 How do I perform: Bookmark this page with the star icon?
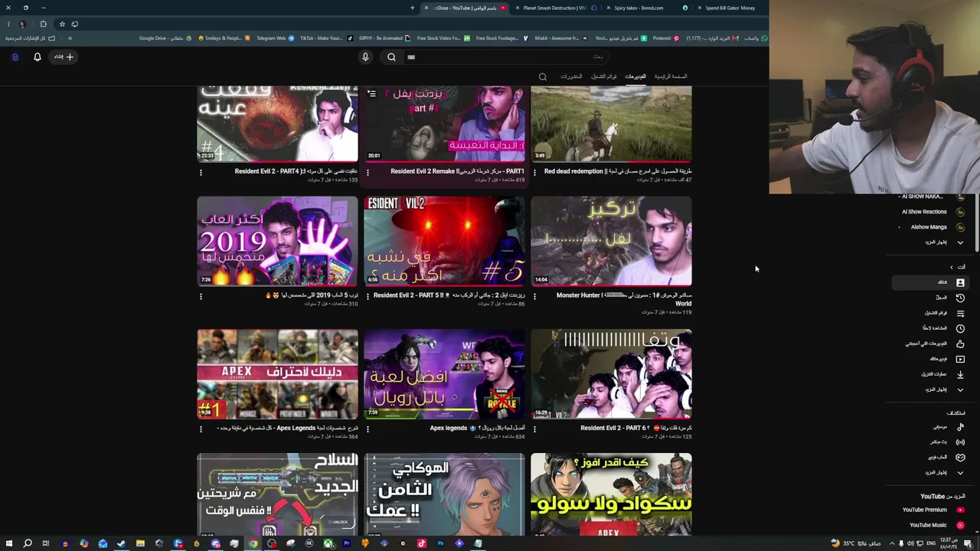point(62,24)
